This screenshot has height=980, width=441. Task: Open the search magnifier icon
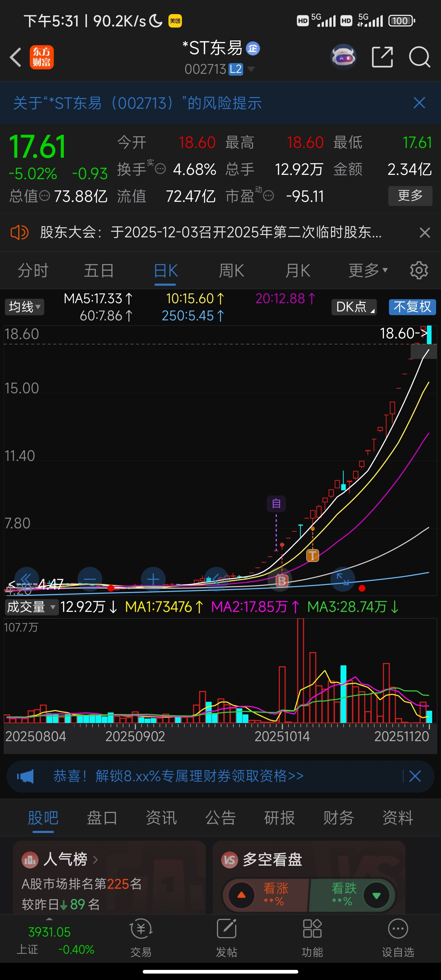coord(419,58)
